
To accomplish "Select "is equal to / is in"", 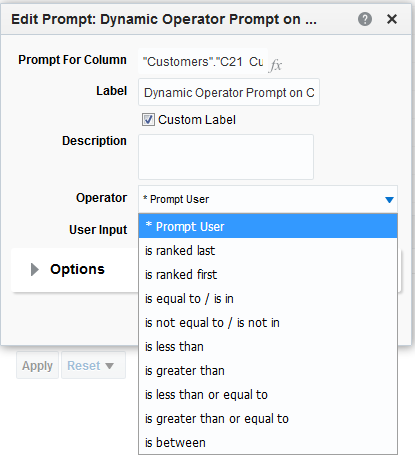I will click(x=268, y=298).
